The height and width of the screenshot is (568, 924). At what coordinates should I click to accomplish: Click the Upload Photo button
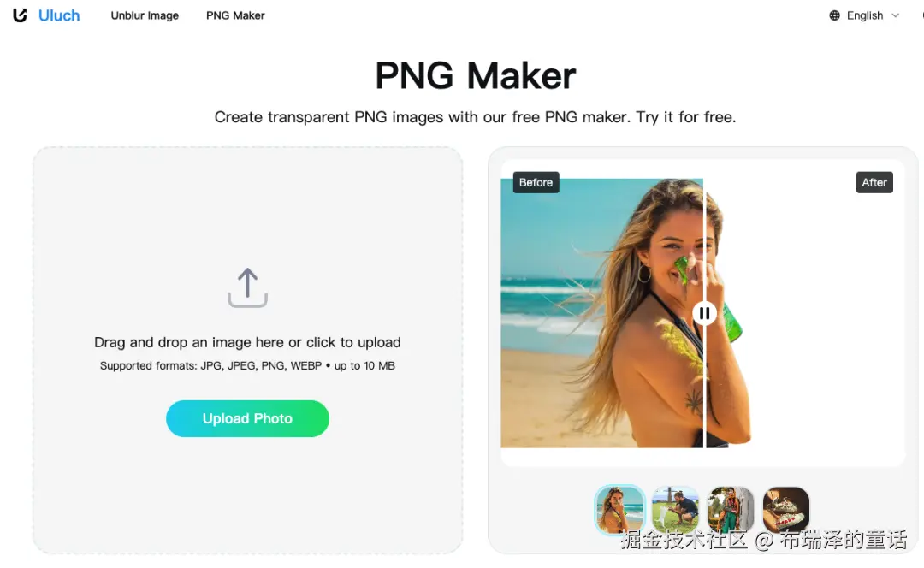(247, 418)
